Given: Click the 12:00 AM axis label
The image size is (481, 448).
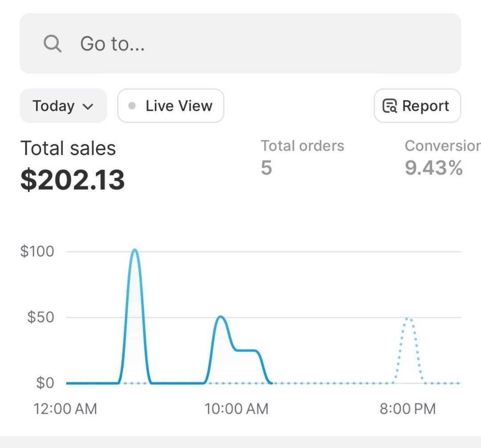Looking at the screenshot, I should point(65,409).
